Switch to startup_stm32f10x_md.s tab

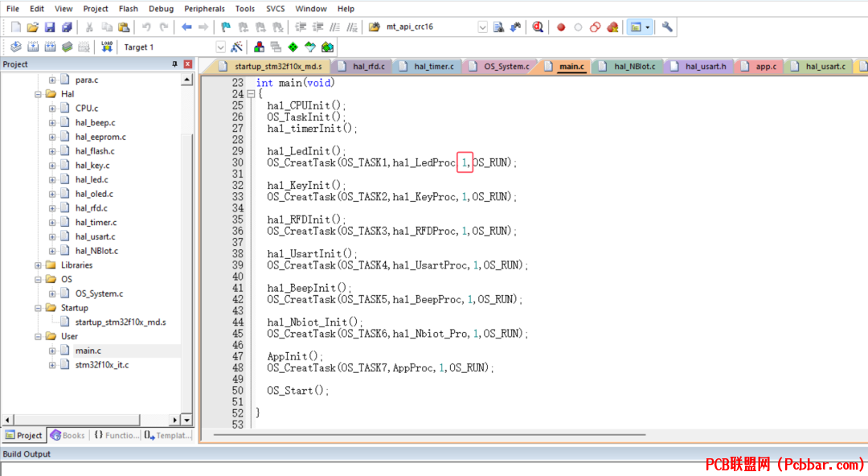pyautogui.click(x=272, y=67)
